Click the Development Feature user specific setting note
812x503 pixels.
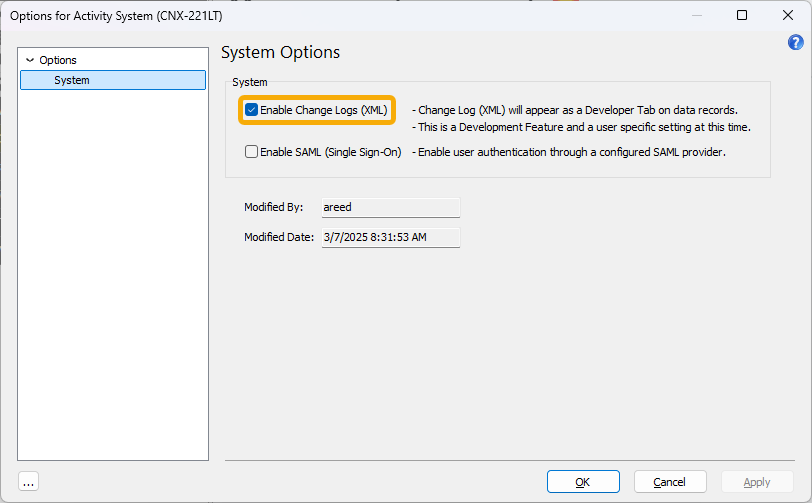pos(581,127)
